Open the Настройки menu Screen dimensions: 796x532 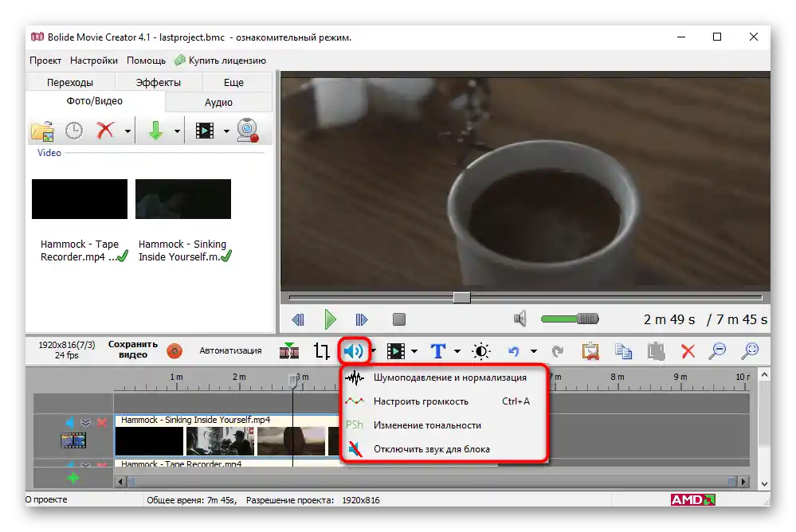(x=94, y=61)
